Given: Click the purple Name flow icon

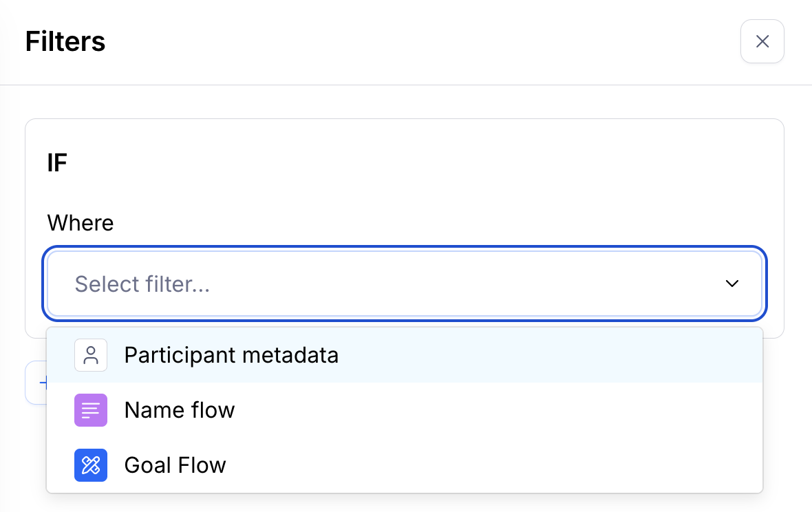Looking at the screenshot, I should pyautogui.click(x=91, y=410).
